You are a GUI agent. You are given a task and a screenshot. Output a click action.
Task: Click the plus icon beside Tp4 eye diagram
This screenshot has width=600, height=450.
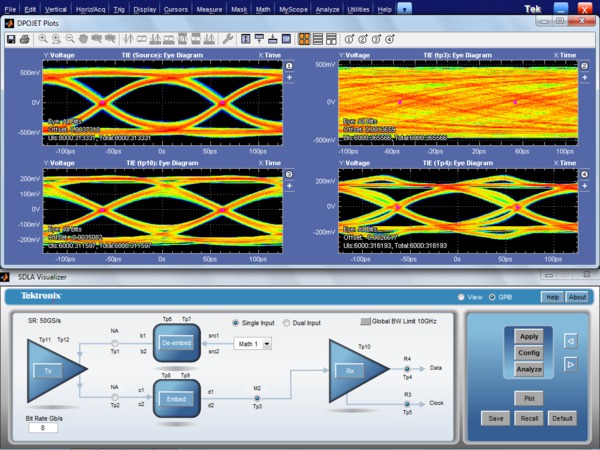pos(584,186)
